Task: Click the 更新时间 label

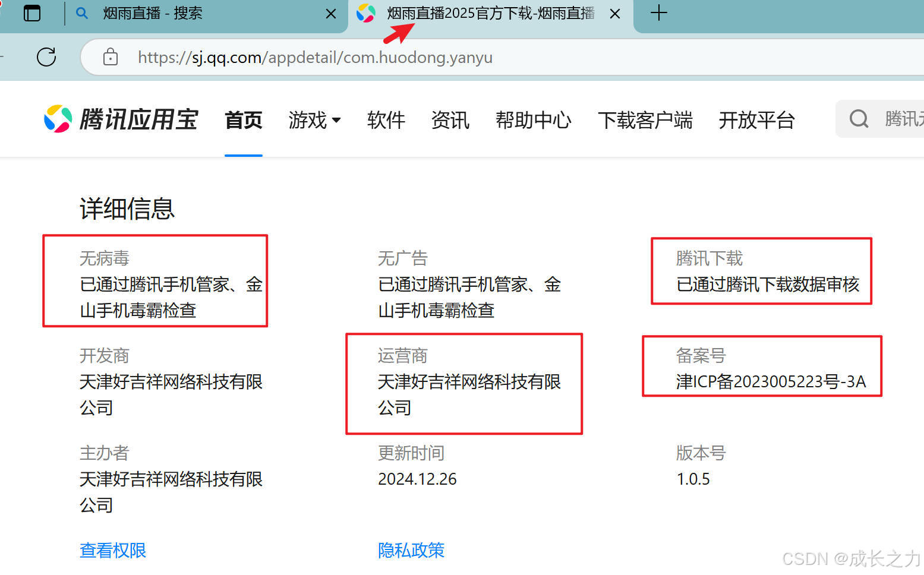Action: tap(411, 453)
